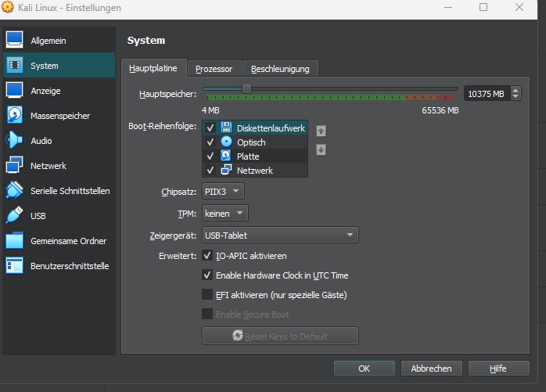The image size is (546, 392).
Task: Open the Gemeinsame Ordner folder icon
Action: click(14, 240)
